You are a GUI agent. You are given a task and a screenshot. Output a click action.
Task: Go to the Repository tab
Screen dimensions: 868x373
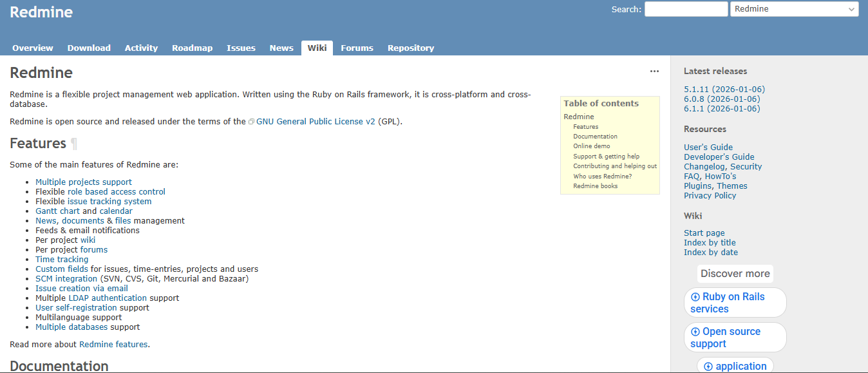coord(410,48)
